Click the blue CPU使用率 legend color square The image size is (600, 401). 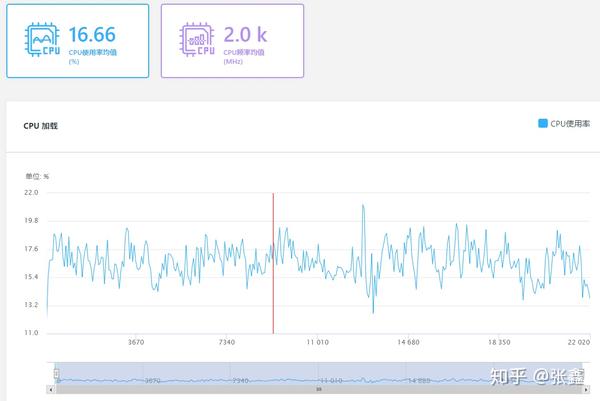coord(543,123)
